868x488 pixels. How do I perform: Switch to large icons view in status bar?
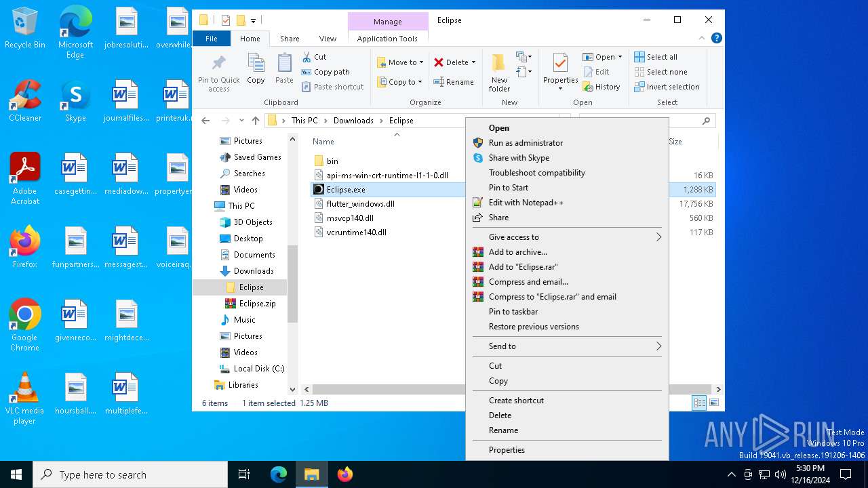(713, 403)
